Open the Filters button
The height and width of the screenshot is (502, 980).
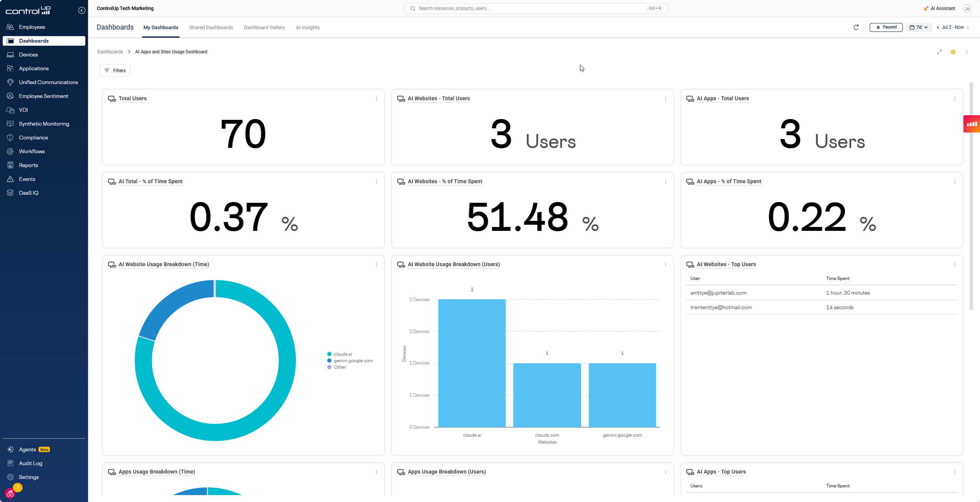tap(115, 71)
